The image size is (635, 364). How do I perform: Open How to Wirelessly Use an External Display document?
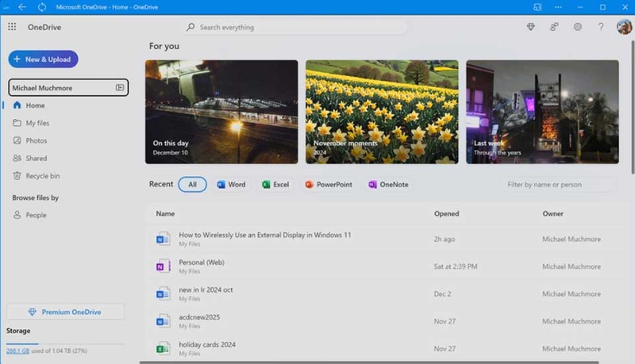click(265, 235)
